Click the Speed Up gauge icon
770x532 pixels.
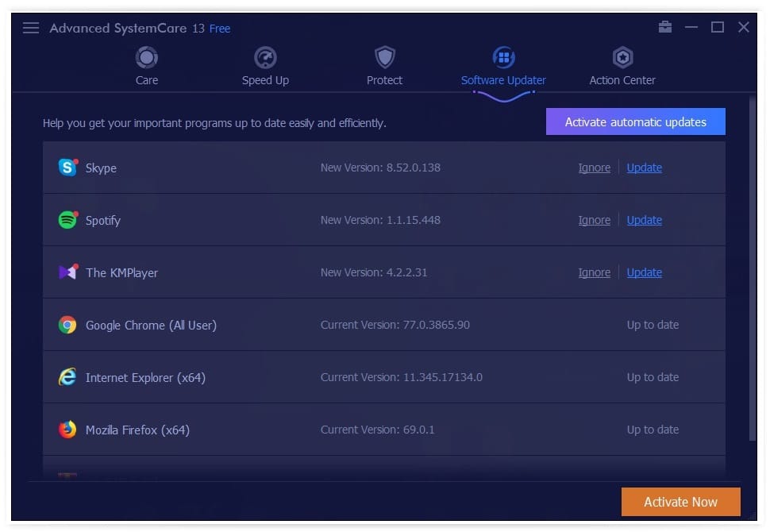pos(265,57)
